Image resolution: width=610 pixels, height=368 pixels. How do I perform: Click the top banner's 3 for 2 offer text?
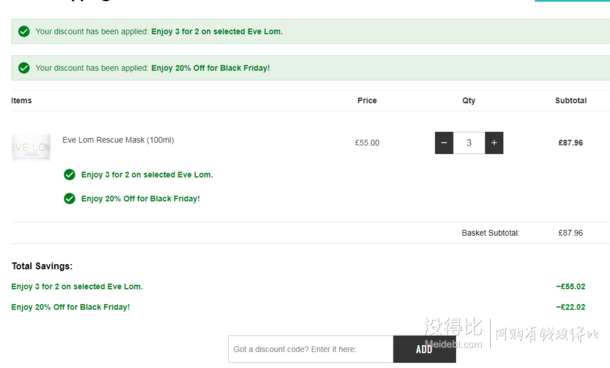pos(217,32)
